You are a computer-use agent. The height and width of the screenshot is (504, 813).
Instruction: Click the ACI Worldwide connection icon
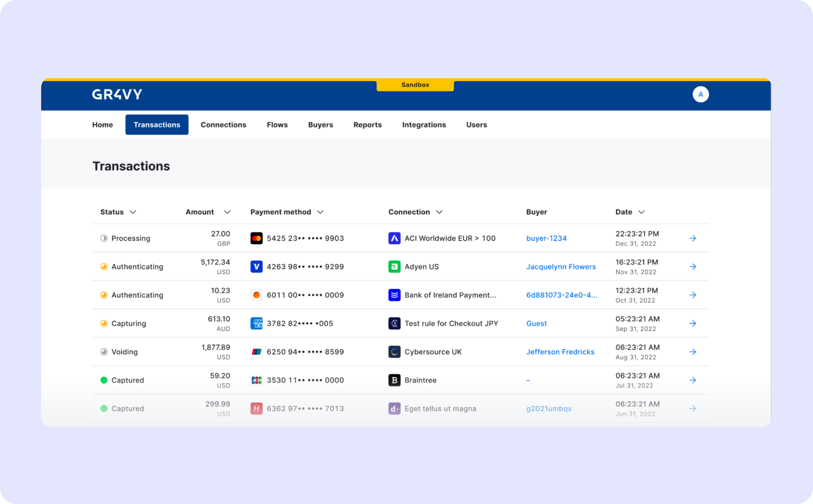[x=394, y=238]
